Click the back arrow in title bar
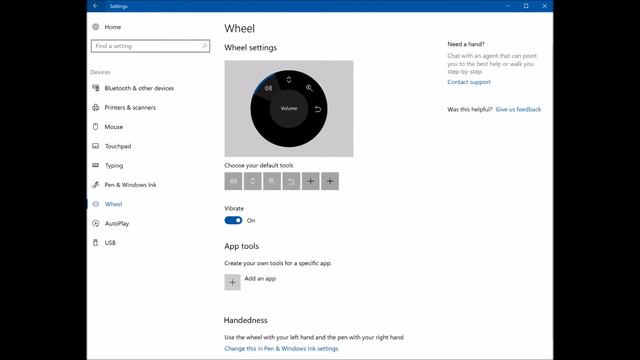Viewport: 640px width, 360px height. coord(96,6)
